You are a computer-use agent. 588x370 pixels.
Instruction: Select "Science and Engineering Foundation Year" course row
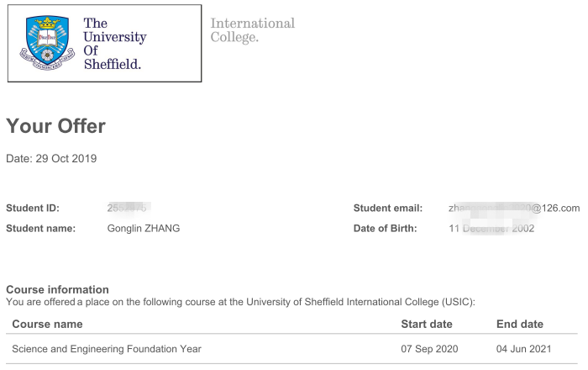tap(107, 349)
